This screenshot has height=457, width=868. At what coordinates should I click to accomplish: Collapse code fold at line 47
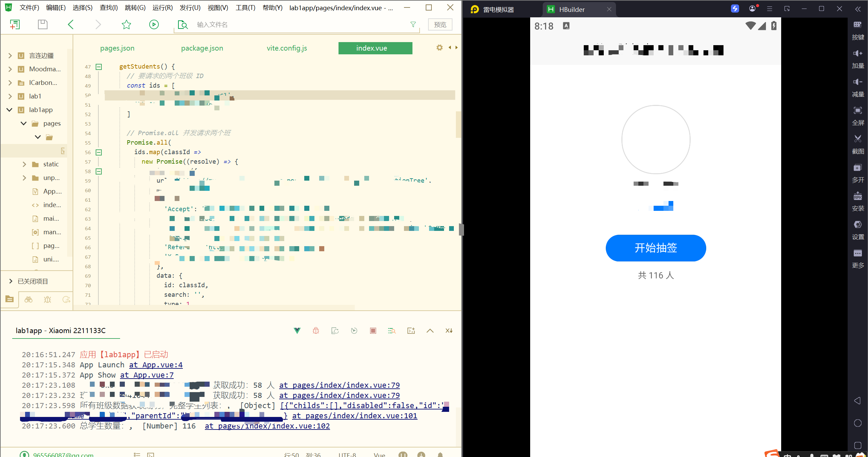point(99,67)
